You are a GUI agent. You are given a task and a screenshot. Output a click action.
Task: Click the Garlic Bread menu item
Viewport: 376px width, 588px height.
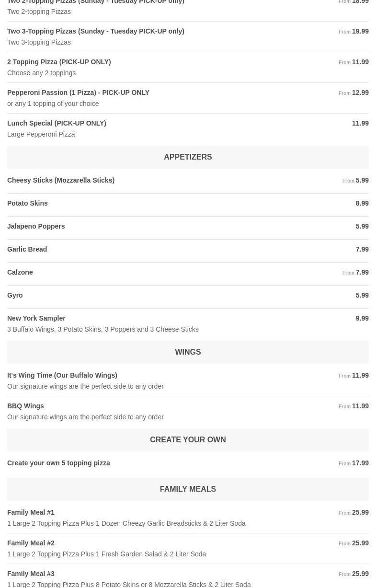coord(27,249)
